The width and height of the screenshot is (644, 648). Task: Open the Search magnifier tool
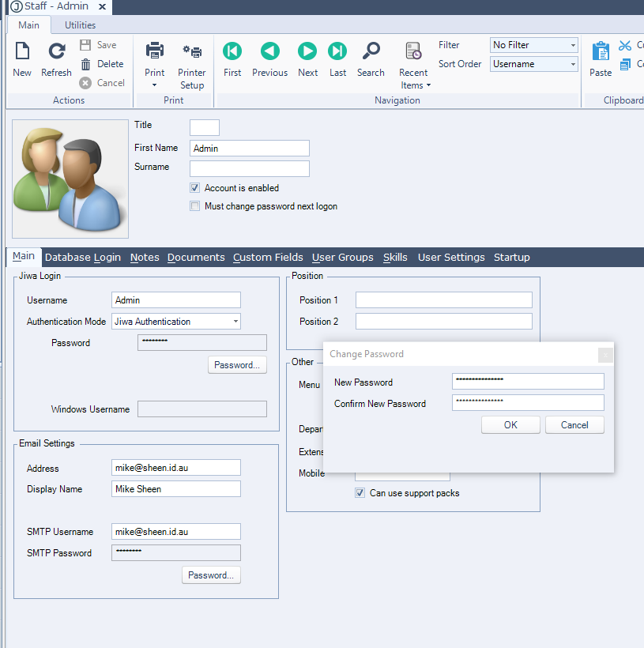(x=371, y=52)
